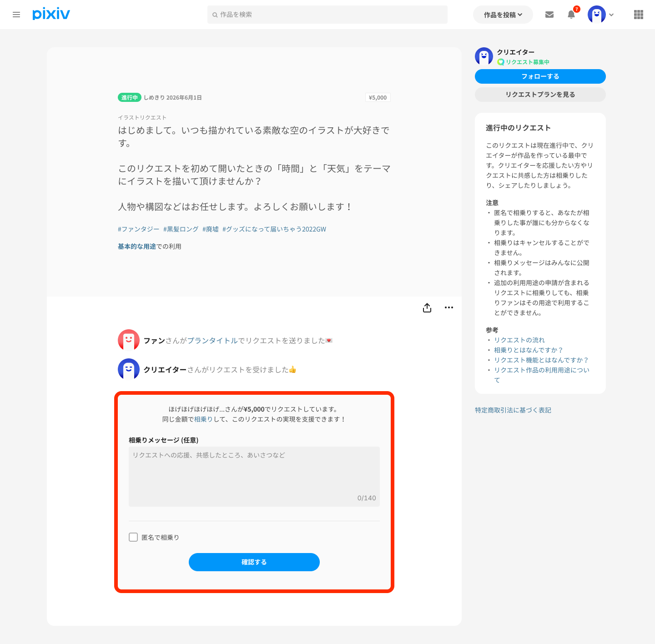Click しめきり 2026年6月1日 deadline text
The image size is (655, 644).
pos(173,98)
